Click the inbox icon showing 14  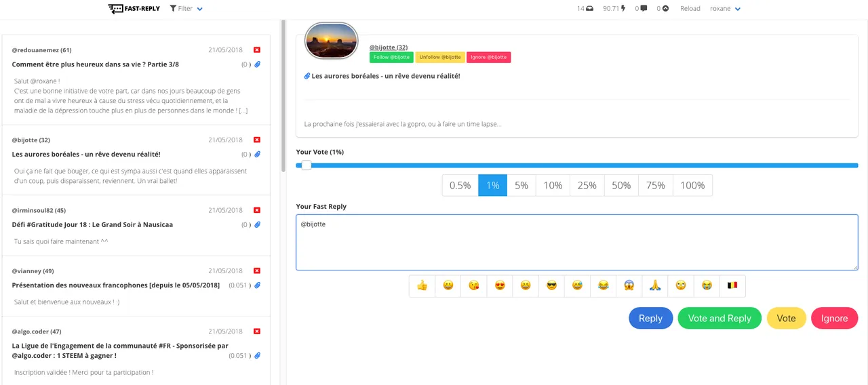pos(590,9)
